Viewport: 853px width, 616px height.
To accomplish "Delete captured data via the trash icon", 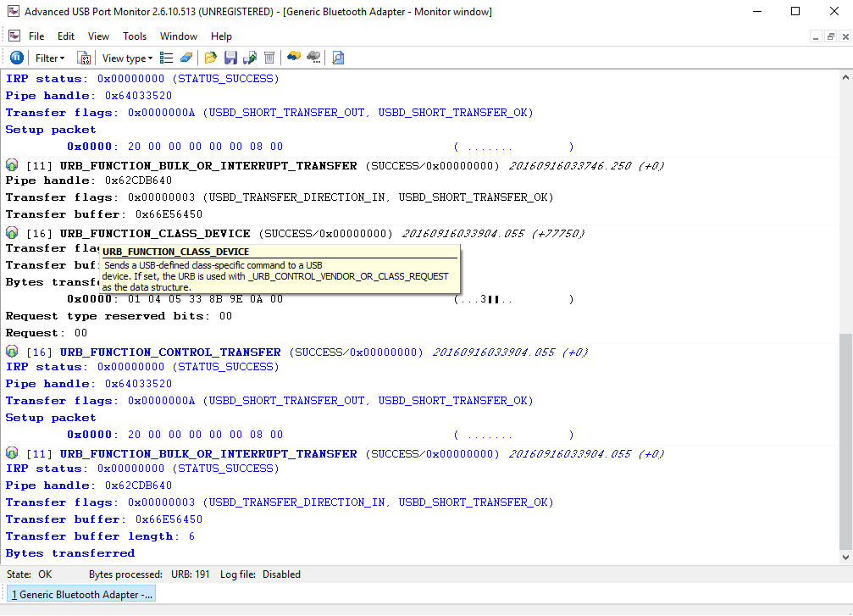I will 269,58.
